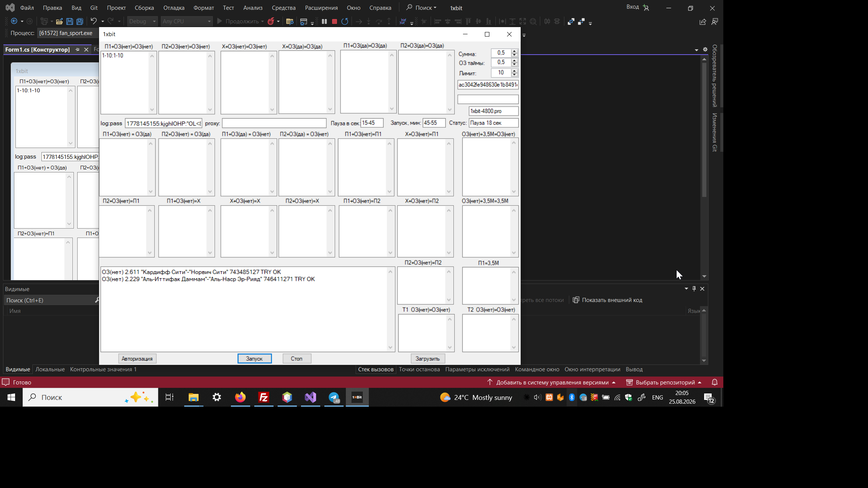Expand the Debug configuration dropdown
Screen dimensions: 868x488
(154, 21)
